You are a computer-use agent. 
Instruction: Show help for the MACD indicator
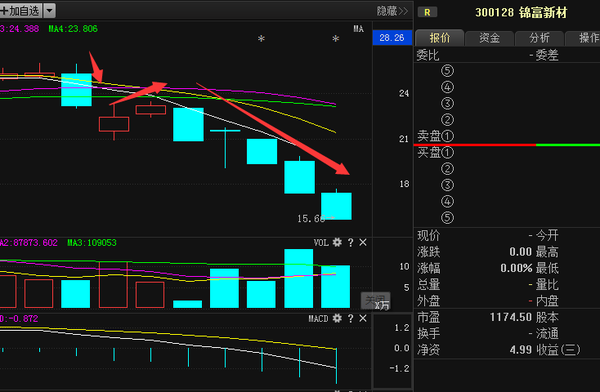point(351,318)
